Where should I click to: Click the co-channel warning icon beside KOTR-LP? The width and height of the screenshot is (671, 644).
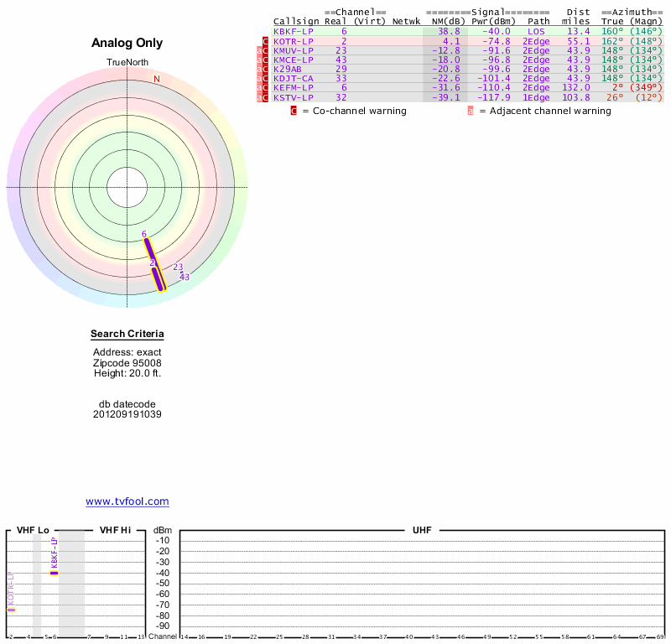[266, 41]
